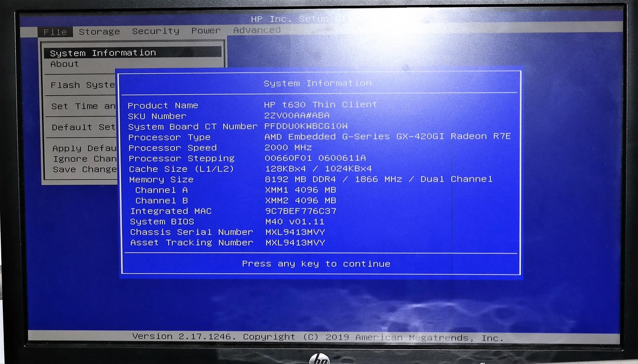Click the System BIOS label

pos(162,222)
